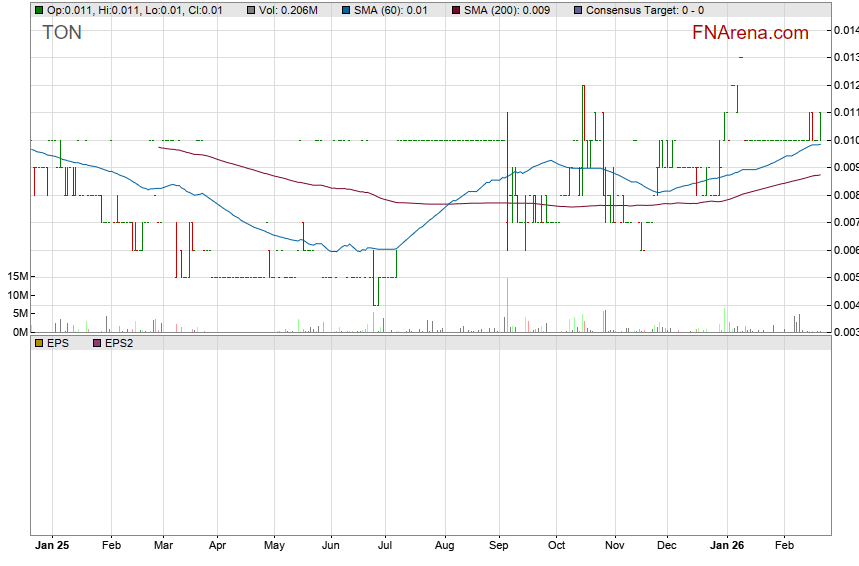The image size is (859, 566).
Task: Select the Jan 25 date axis label
Action: click(51, 546)
